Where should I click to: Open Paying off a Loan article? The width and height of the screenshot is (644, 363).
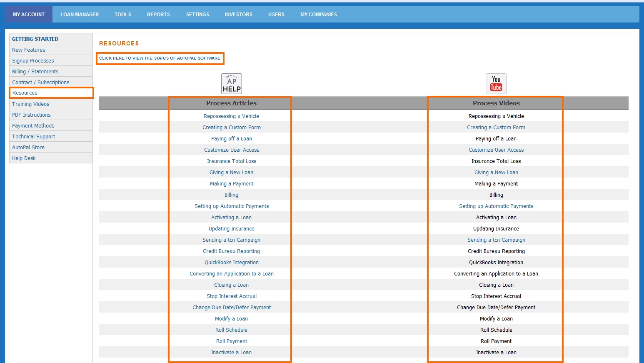(x=232, y=139)
